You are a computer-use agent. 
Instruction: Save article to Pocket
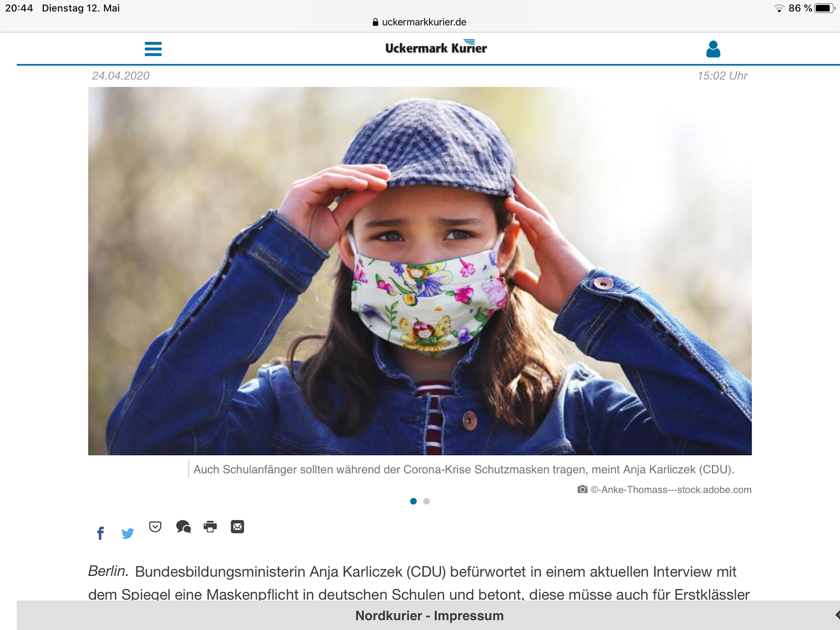tap(155, 527)
